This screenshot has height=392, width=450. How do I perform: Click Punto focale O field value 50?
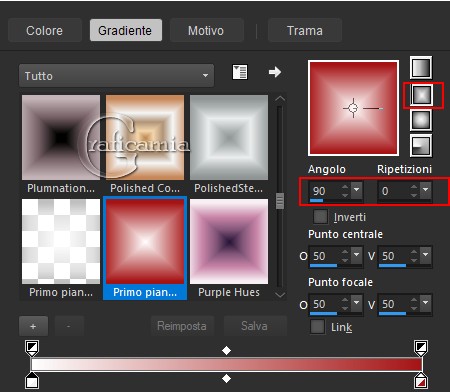(x=325, y=304)
